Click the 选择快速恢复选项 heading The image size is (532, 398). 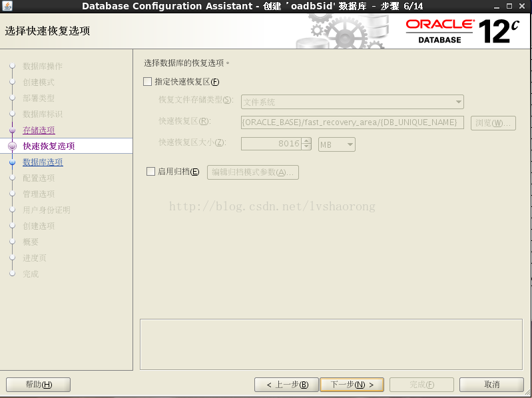47,31
